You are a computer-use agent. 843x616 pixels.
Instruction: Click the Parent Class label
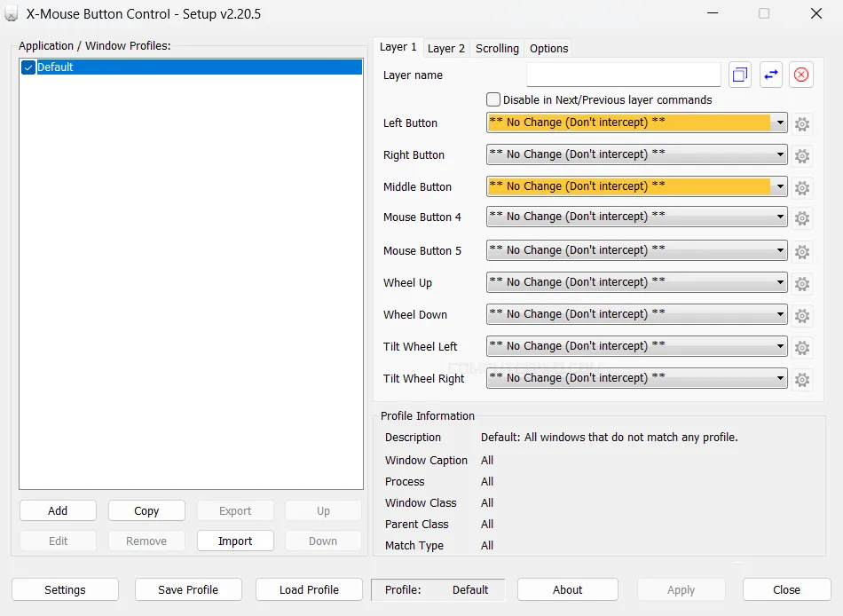pos(417,524)
